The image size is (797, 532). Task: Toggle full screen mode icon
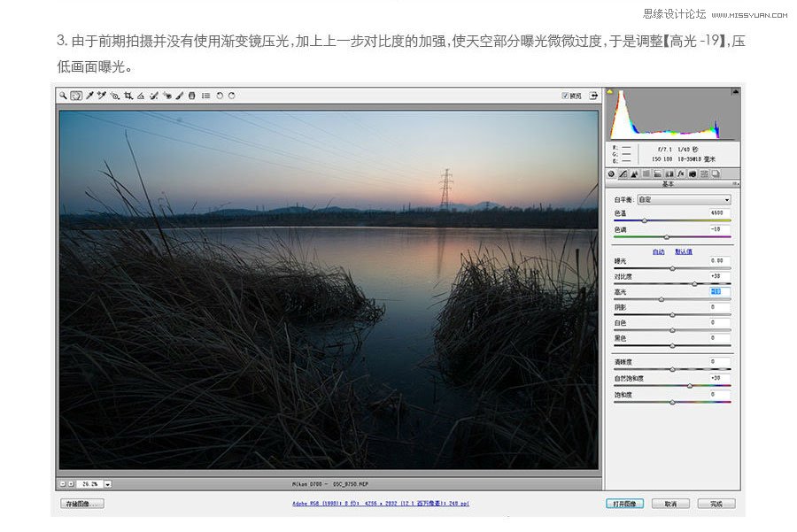click(x=593, y=96)
